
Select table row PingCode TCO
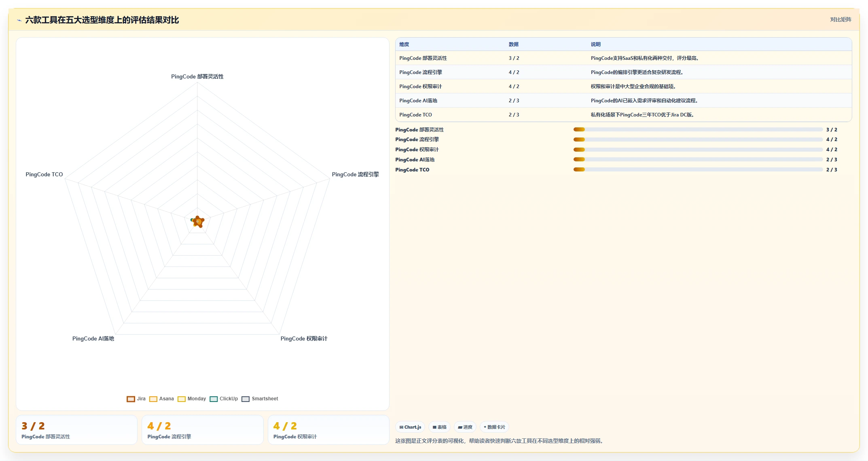[623, 115]
